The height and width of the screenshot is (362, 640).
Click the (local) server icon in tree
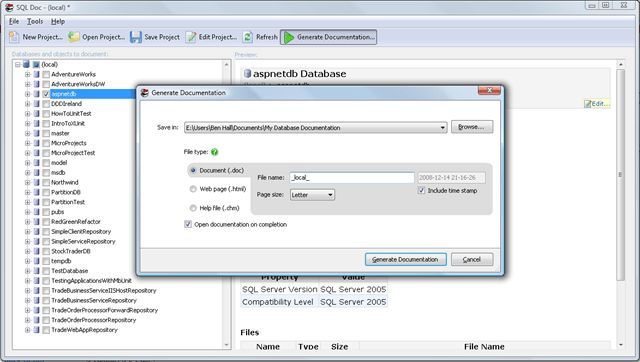click(27, 64)
